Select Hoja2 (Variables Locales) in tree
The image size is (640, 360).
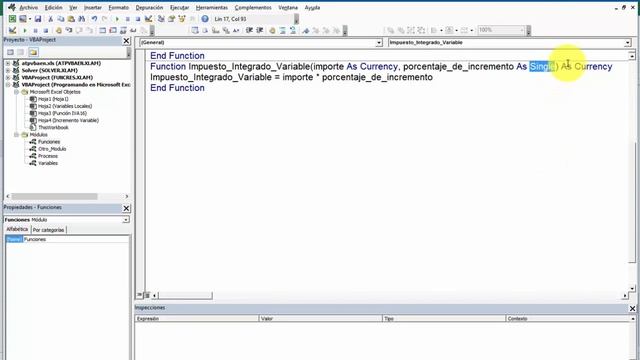[65, 106]
